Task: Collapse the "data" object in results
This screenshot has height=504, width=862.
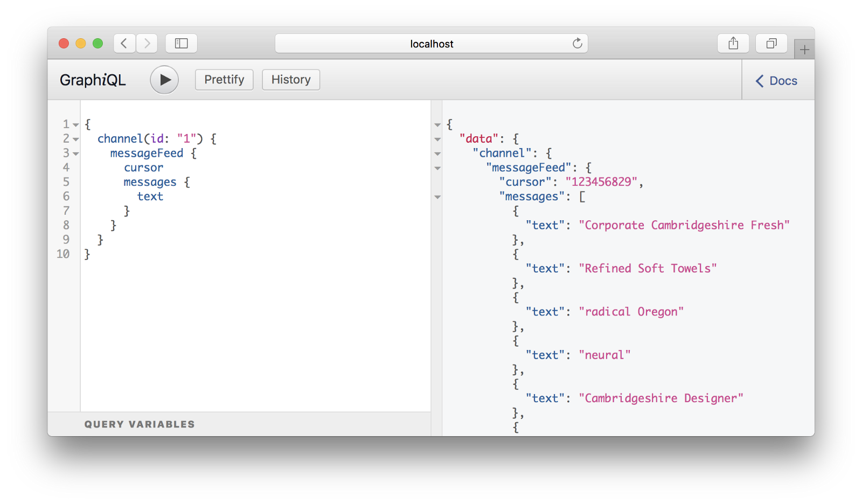Action: (437, 139)
